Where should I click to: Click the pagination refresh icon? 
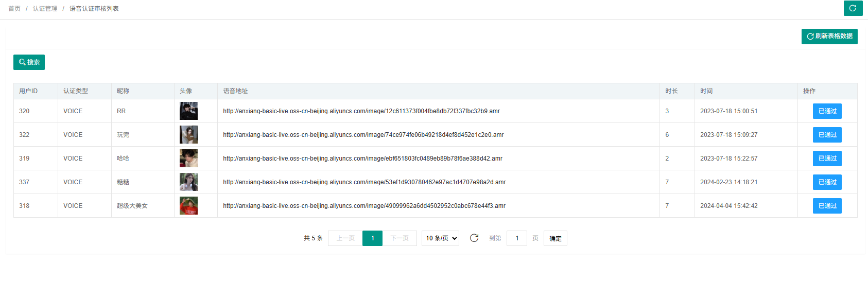coord(474,238)
